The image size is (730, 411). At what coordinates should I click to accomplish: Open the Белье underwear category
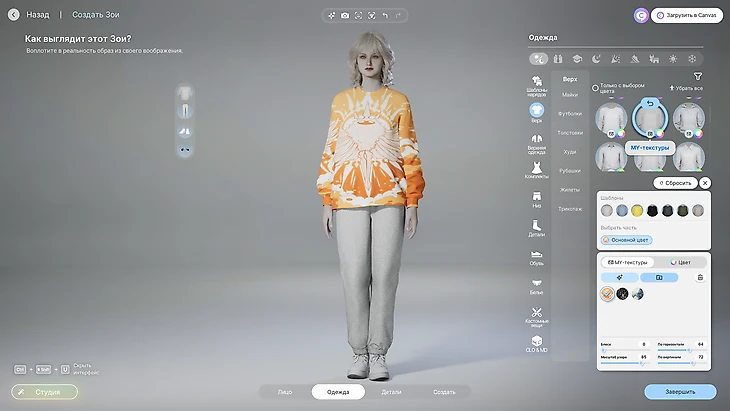click(536, 286)
